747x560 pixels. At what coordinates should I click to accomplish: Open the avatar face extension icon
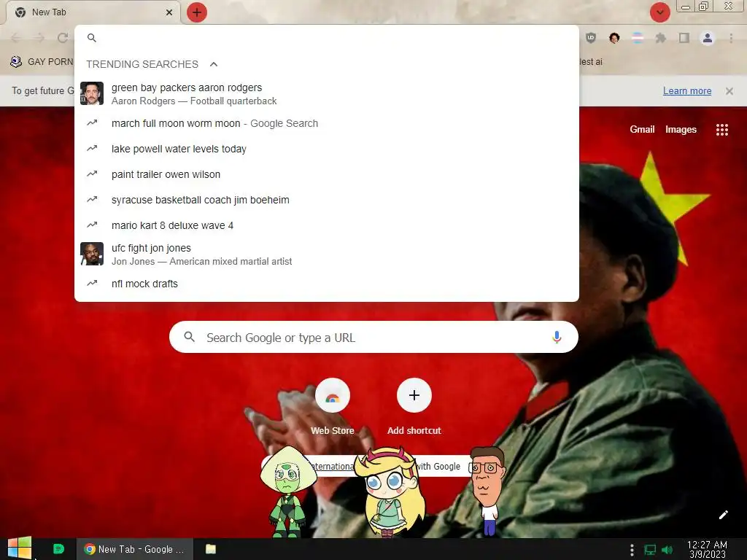point(614,38)
